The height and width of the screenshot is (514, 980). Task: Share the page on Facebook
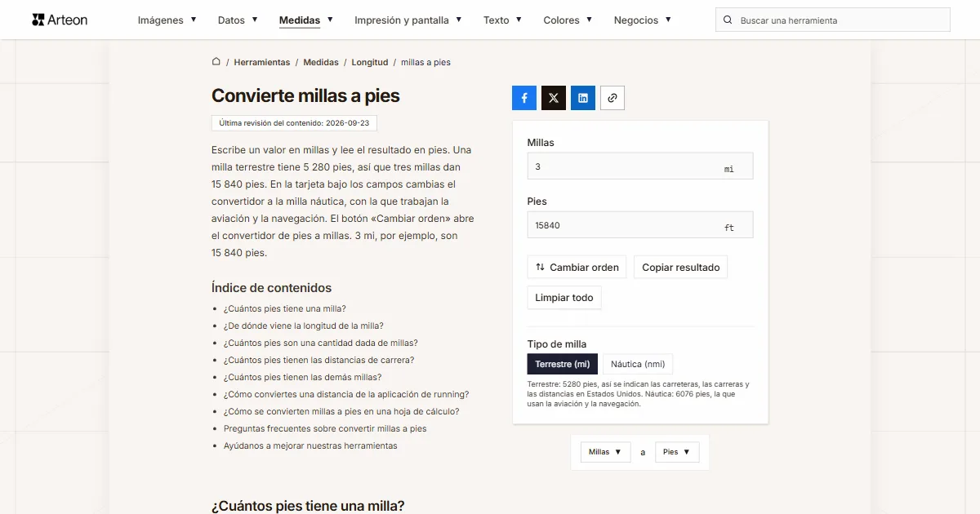[x=524, y=98]
